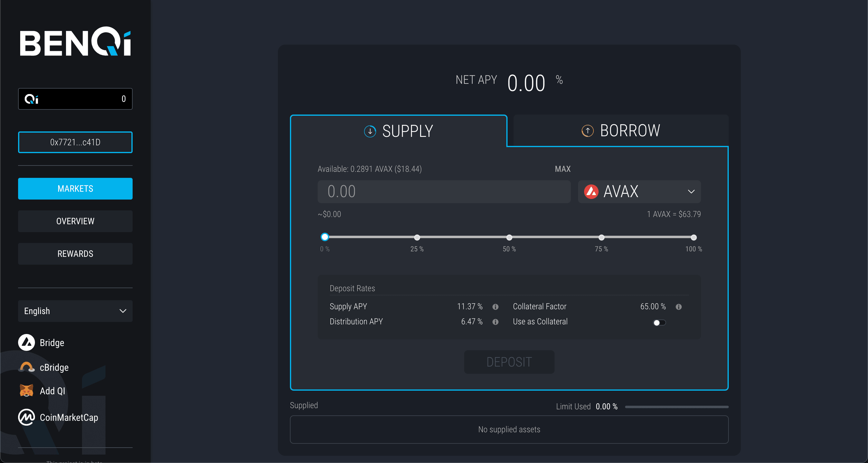Click the wallet address 0x7721...c41D button
This screenshot has height=463, width=868.
(x=75, y=142)
